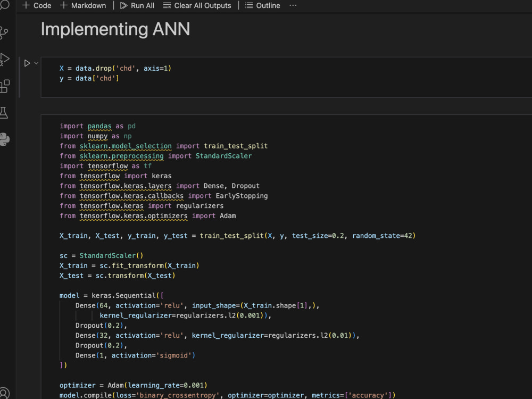
Task: Click the kernel_regularizer l2(0.001) continuation line
Action: click(186, 315)
